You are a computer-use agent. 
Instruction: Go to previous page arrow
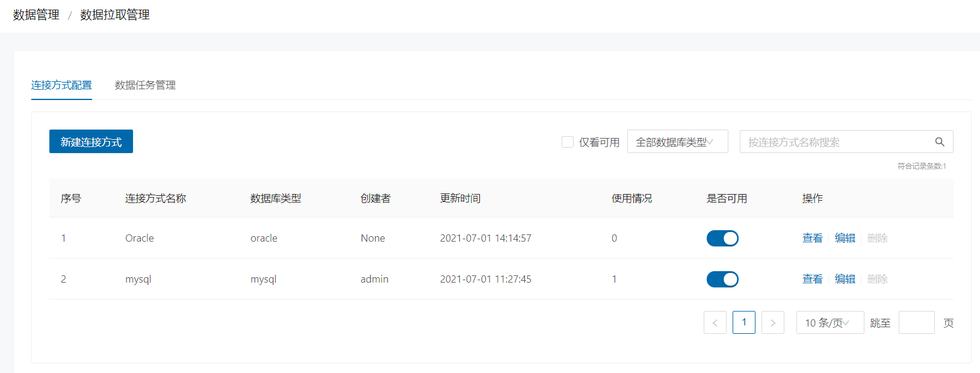(x=715, y=322)
